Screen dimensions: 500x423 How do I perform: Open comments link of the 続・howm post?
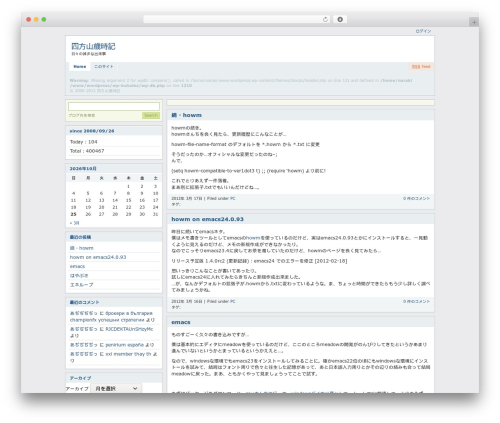[x=416, y=198]
